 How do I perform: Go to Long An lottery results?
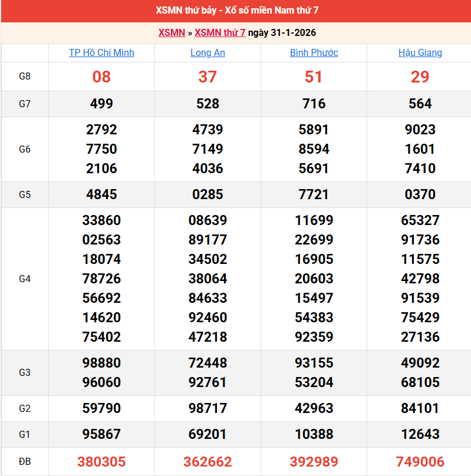(x=207, y=52)
